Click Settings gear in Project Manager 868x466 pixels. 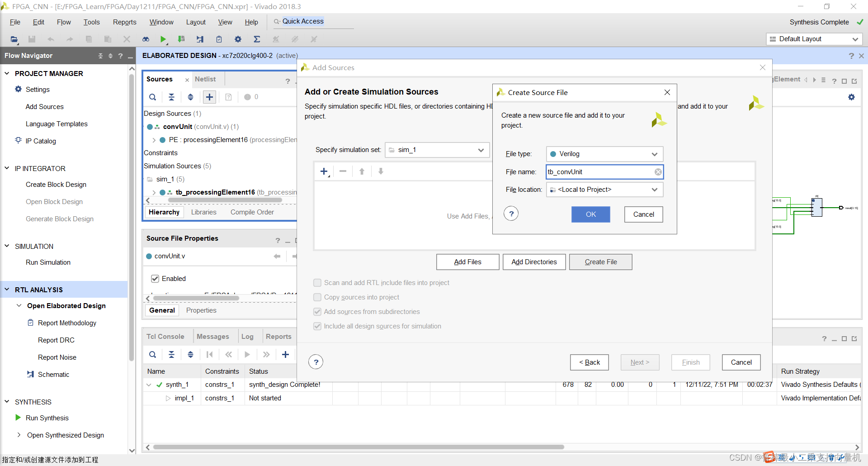click(18, 89)
